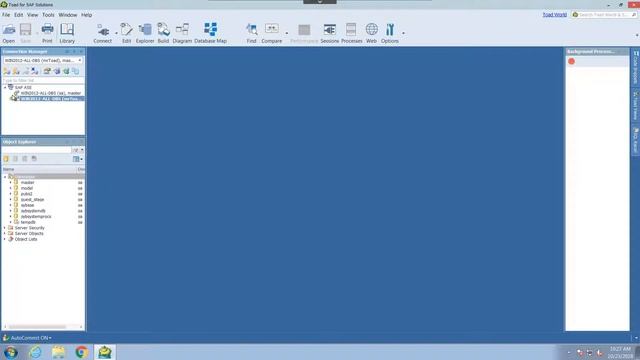Launch the Build query builder tool

(163, 33)
